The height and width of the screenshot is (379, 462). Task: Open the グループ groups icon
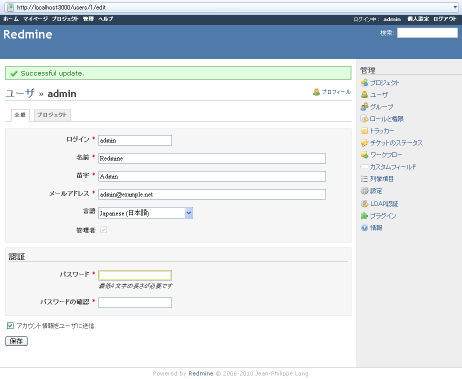coord(364,107)
